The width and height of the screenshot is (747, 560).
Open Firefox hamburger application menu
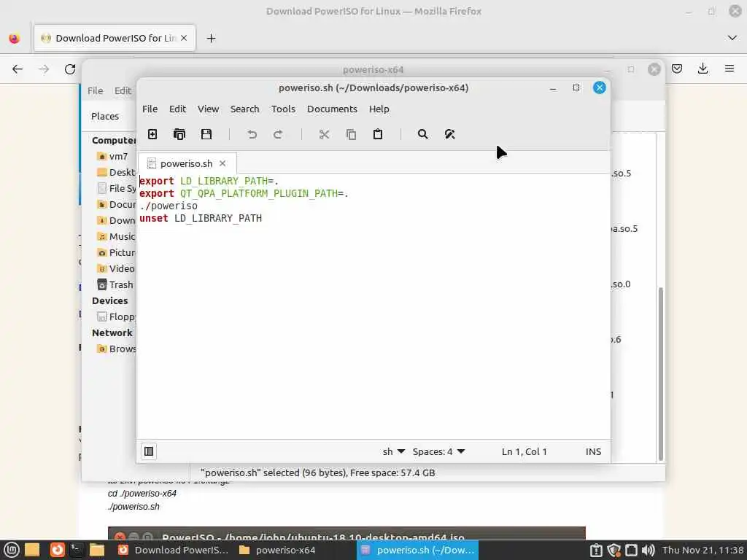pyautogui.click(x=729, y=69)
